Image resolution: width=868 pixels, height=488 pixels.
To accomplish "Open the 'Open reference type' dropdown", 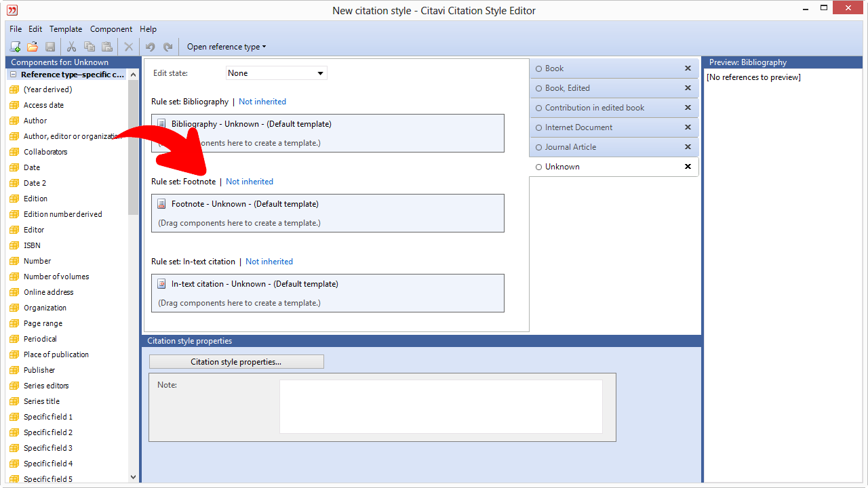I will [x=226, y=47].
